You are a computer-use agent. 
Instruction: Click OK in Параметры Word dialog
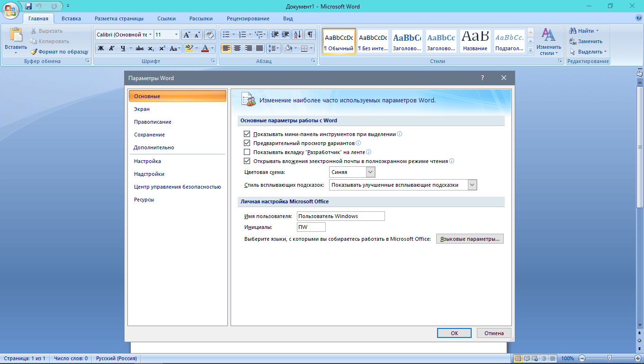[454, 333]
